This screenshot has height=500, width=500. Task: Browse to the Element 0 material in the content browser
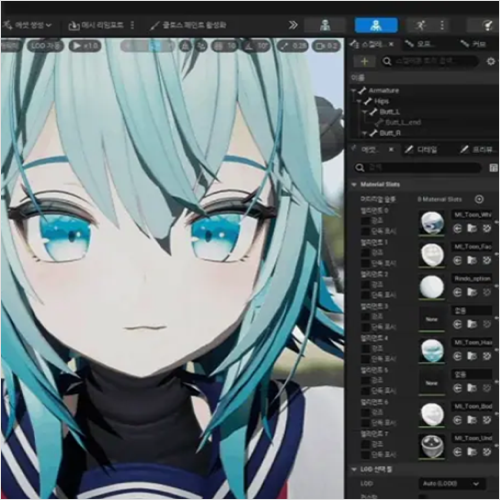[472, 228]
